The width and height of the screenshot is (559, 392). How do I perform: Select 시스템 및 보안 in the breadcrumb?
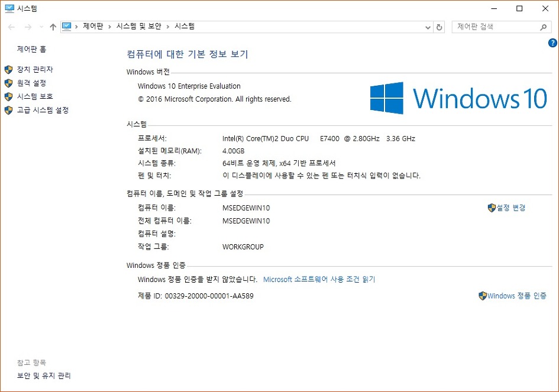point(138,27)
